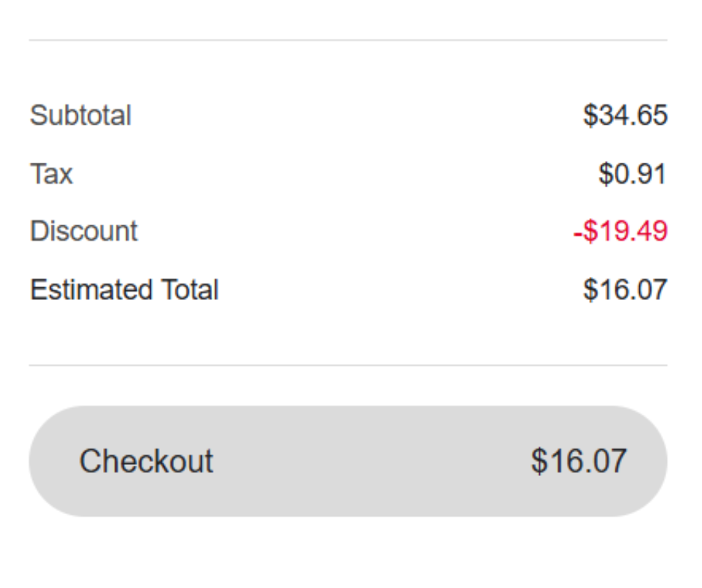Select the Estimated Total label
Screen dimensions: 702x588
coord(124,290)
